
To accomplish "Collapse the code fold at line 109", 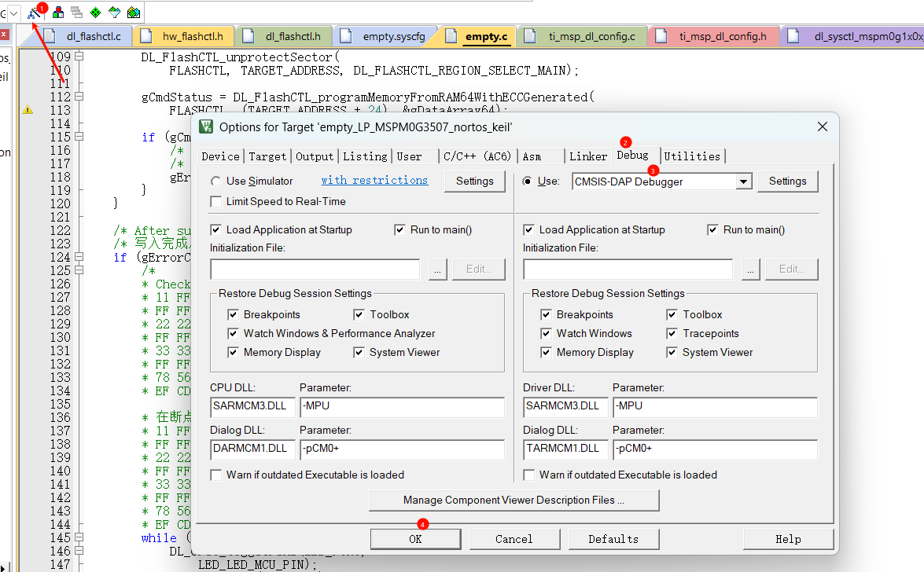I will [x=79, y=57].
